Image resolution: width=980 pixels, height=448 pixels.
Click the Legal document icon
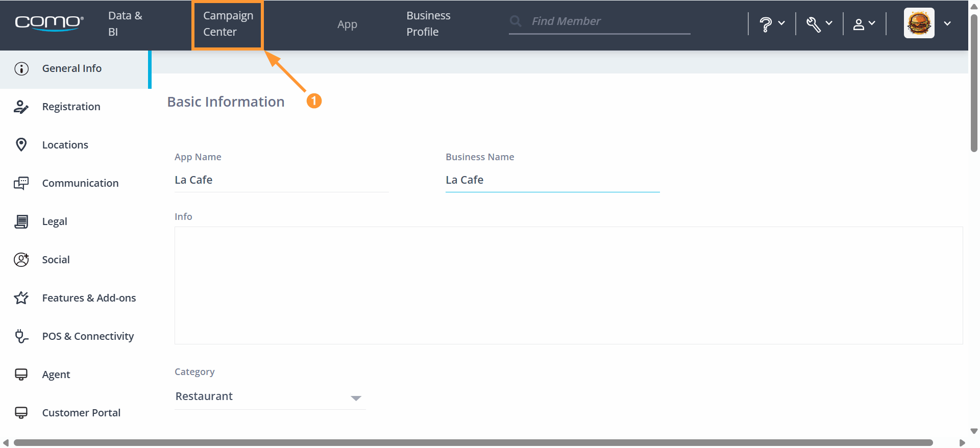(x=21, y=221)
